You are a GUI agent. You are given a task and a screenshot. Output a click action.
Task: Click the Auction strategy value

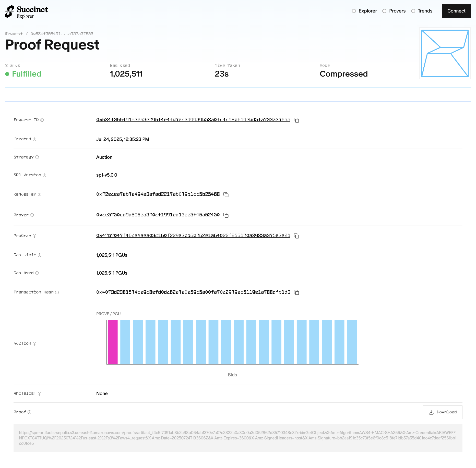pos(104,157)
